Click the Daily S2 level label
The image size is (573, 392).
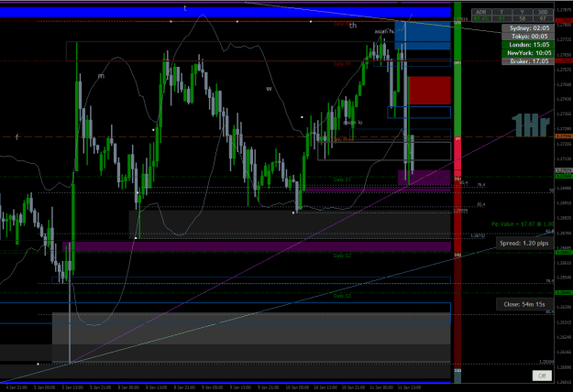pos(342,256)
